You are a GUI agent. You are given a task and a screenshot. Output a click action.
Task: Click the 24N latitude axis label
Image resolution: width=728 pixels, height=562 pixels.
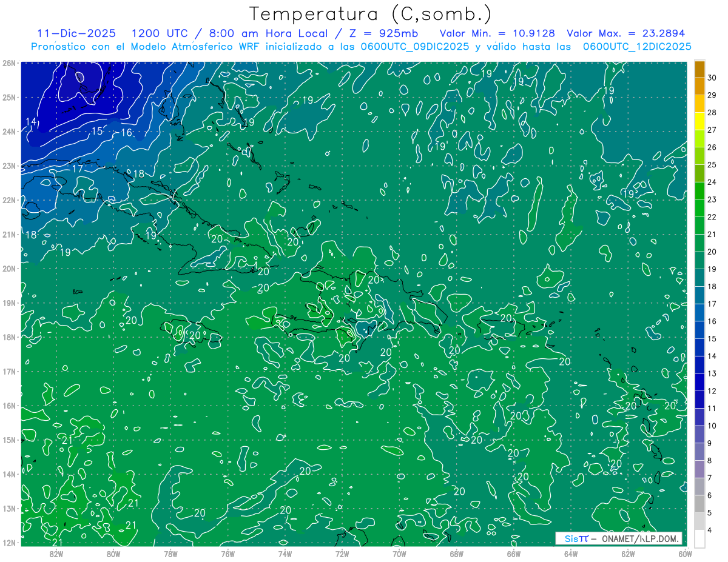pyautogui.click(x=9, y=132)
